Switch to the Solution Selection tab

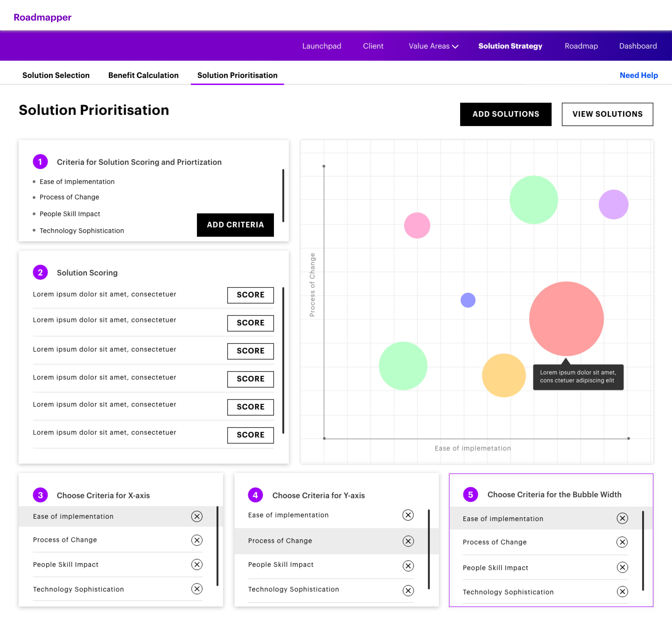click(x=56, y=75)
